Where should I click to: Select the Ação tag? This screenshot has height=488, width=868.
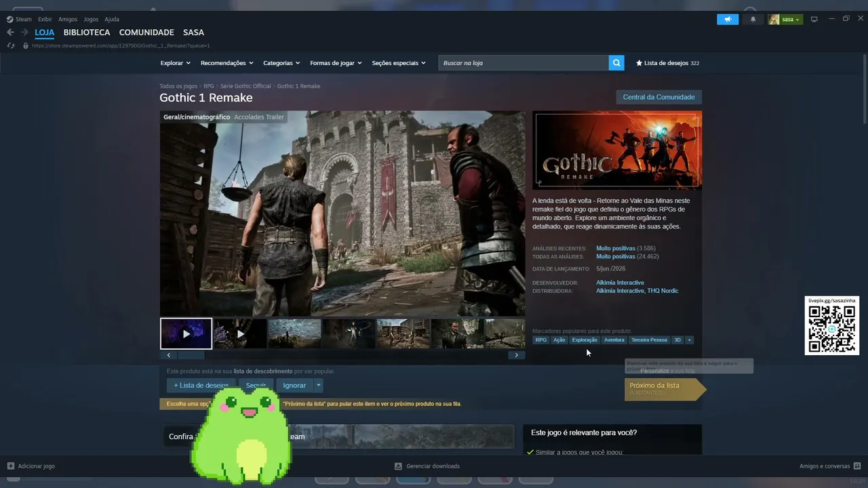click(559, 340)
